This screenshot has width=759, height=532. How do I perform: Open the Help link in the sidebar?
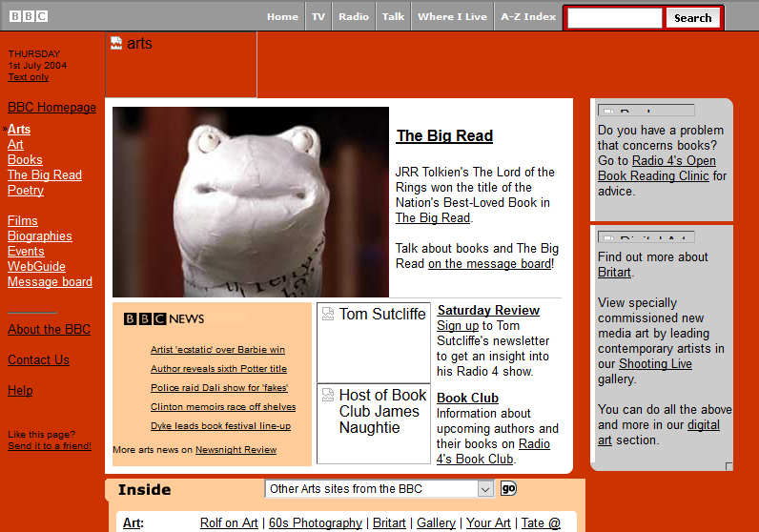[20, 391]
